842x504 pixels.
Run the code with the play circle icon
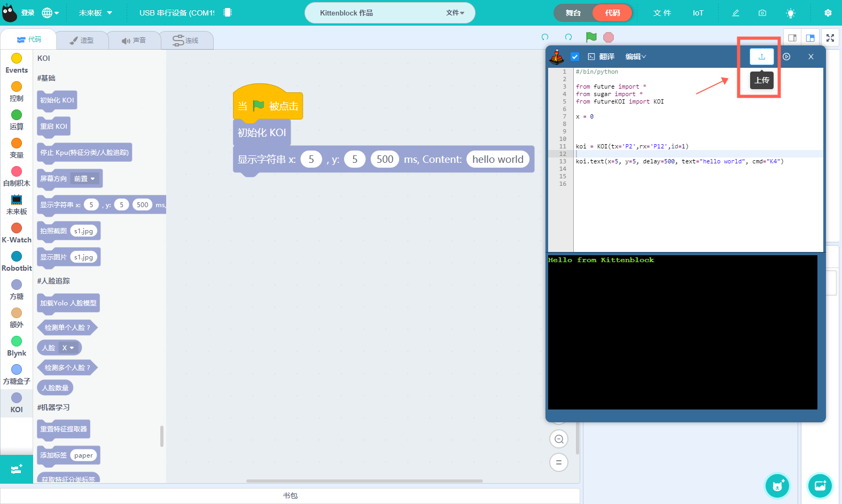pyautogui.click(x=786, y=57)
